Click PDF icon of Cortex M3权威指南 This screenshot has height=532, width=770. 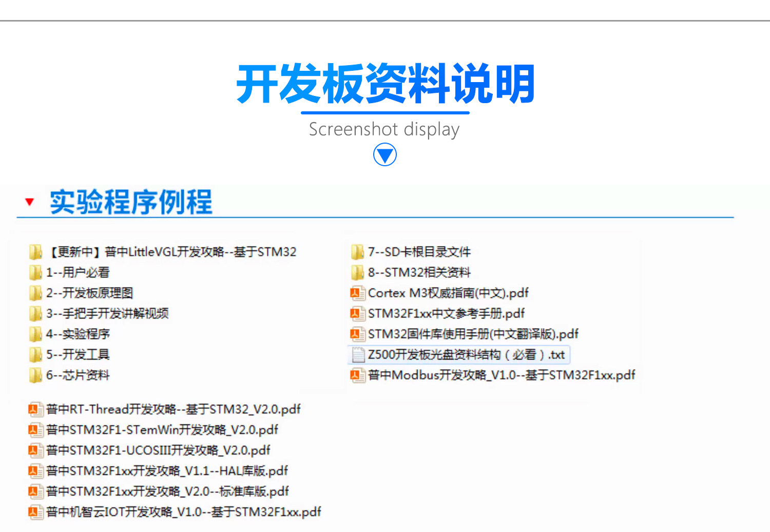357,293
